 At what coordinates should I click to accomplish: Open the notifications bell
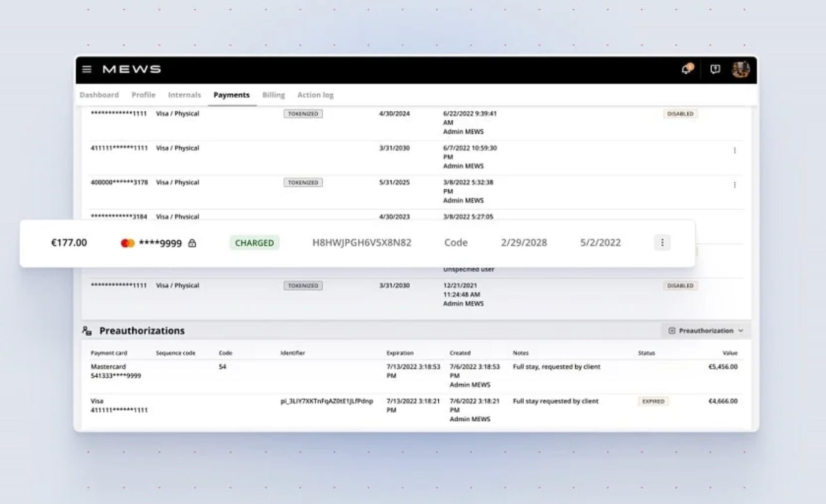(686, 69)
